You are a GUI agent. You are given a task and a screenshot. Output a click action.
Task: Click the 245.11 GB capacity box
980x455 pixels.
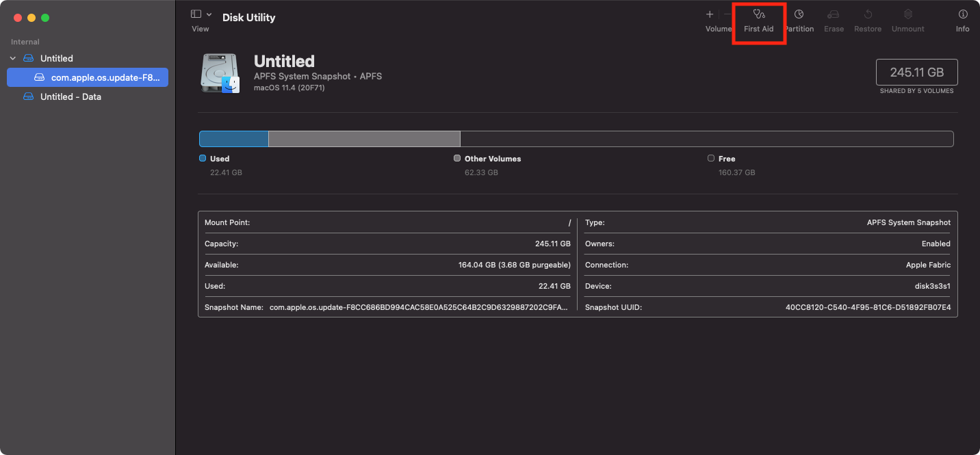pyautogui.click(x=917, y=73)
